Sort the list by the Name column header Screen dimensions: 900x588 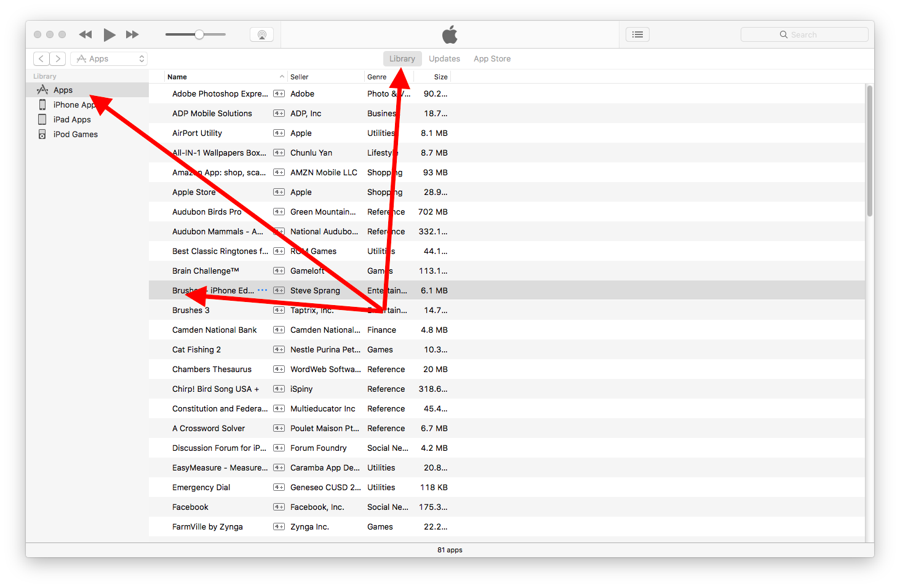tap(226, 77)
